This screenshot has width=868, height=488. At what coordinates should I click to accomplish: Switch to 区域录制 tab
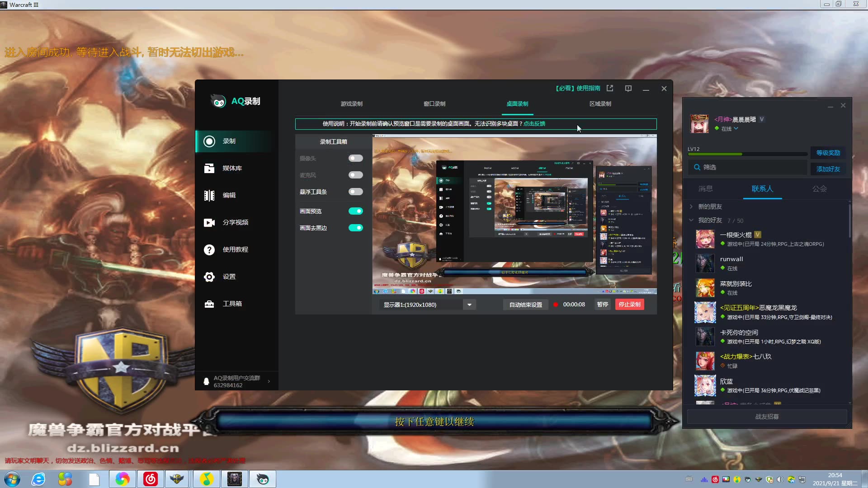click(x=600, y=104)
